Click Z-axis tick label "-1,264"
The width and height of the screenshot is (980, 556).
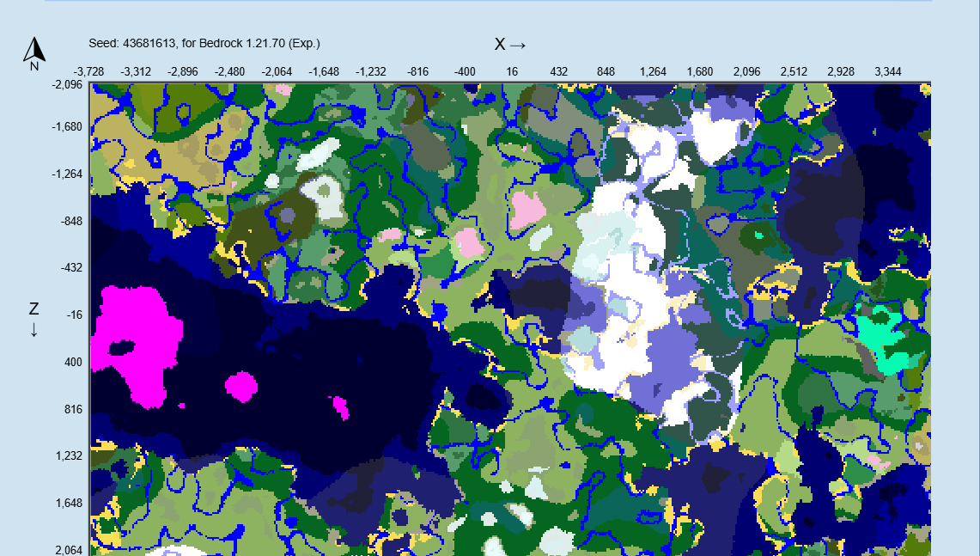(67, 174)
